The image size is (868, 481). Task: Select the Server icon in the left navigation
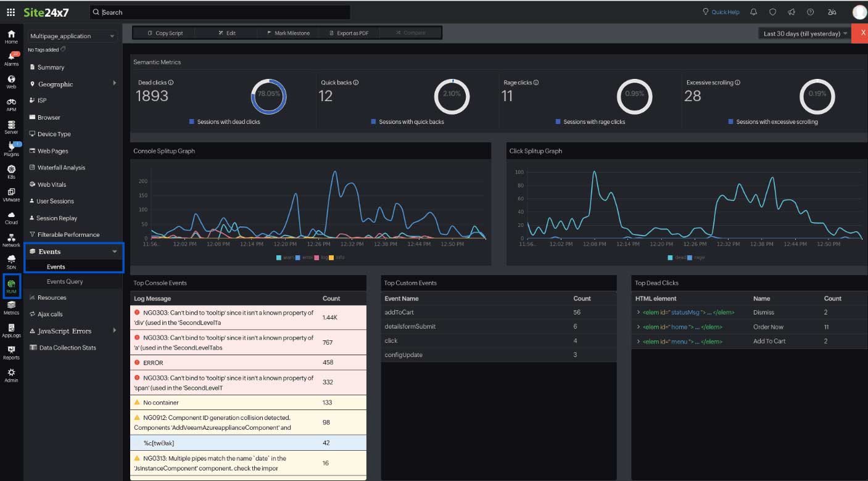point(10,126)
